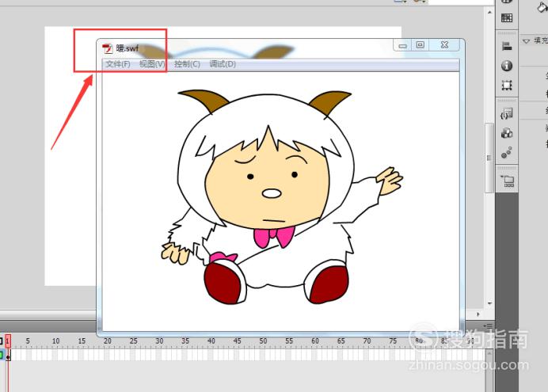
Task: Click frame number 25 on timeline ruler
Action: pyautogui.click(x=133, y=341)
